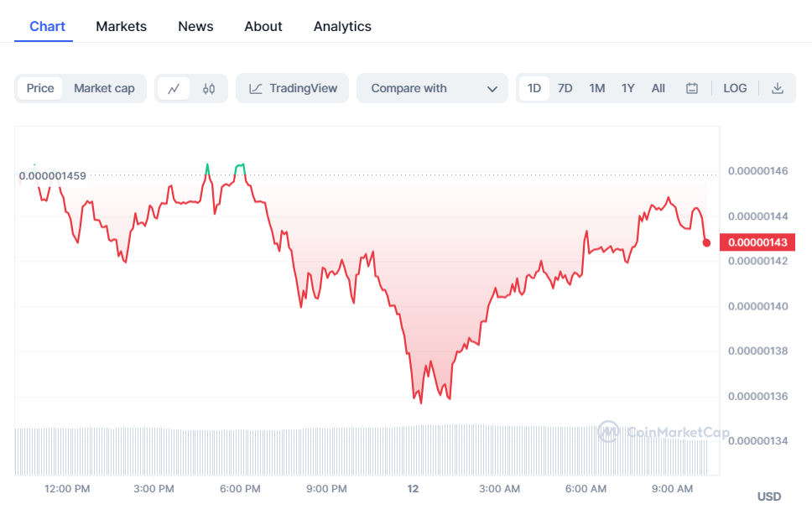Image resolution: width=812 pixels, height=520 pixels.
Task: Toggle to Price view
Action: pyautogui.click(x=40, y=88)
